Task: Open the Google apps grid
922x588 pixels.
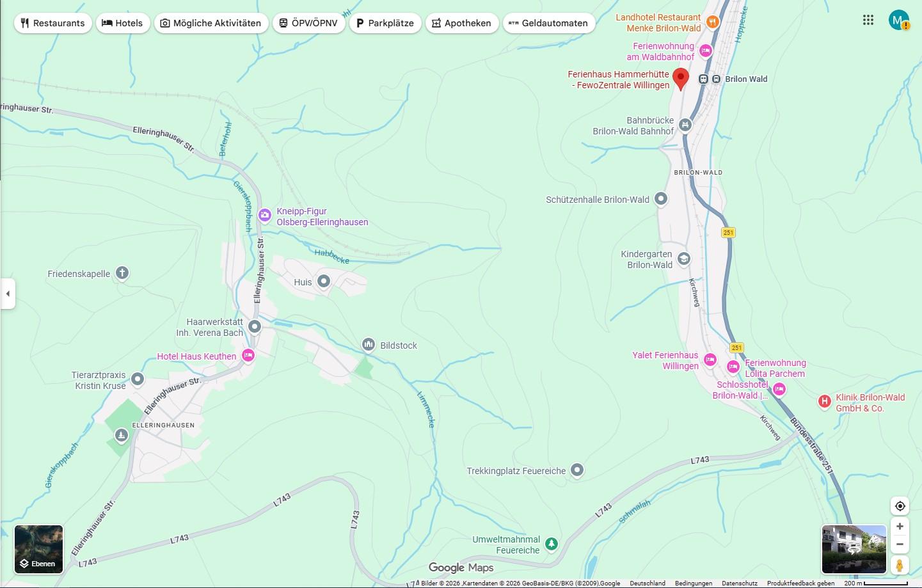Action: pos(868,20)
